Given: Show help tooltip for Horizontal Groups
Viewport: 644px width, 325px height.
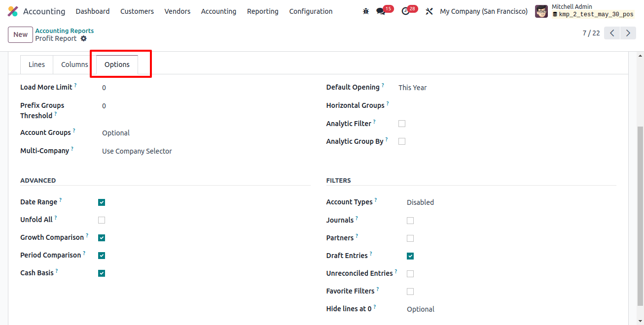Looking at the screenshot, I should [388, 104].
